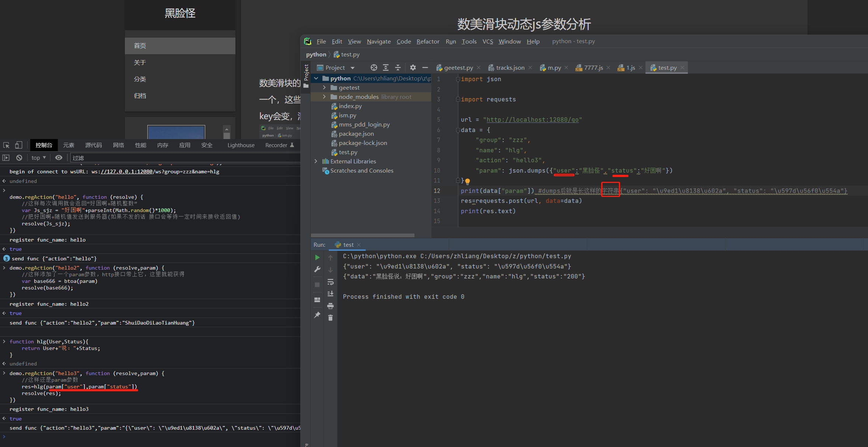The width and height of the screenshot is (868, 447).
Task: Toggle live expression eye icon
Action: pyautogui.click(x=59, y=158)
